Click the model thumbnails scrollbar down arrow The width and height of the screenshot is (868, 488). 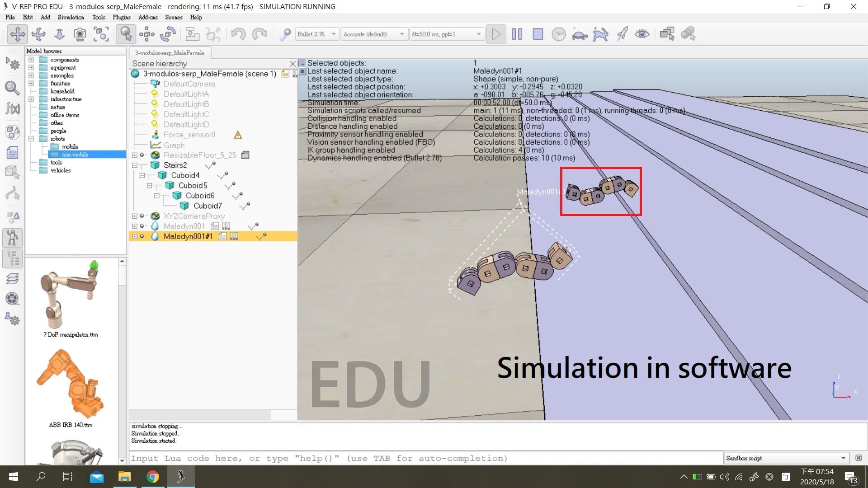pos(122,460)
